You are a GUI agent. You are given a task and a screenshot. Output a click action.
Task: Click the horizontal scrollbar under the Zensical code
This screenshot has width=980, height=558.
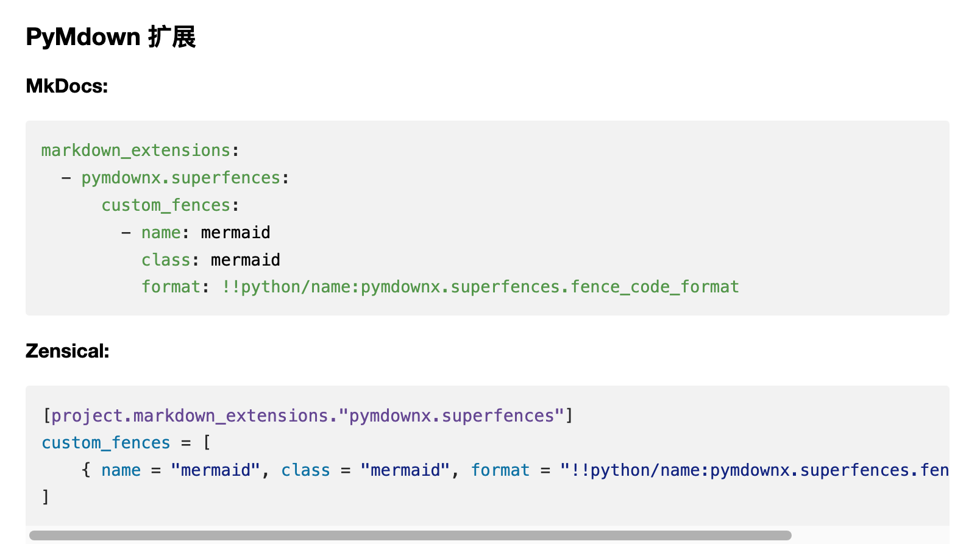[x=410, y=535]
